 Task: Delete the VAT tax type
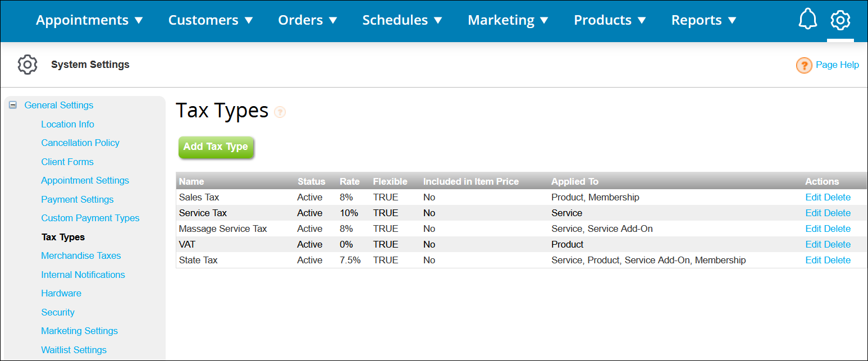click(x=837, y=245)
